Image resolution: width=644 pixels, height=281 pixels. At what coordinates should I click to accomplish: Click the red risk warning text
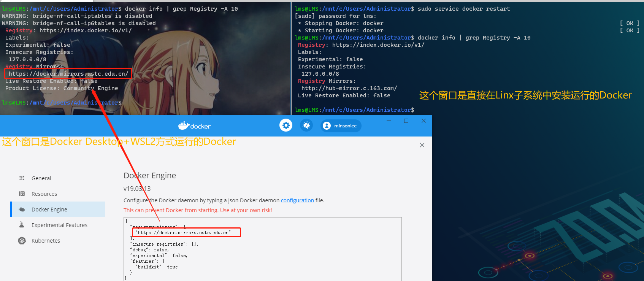point(198,210)
